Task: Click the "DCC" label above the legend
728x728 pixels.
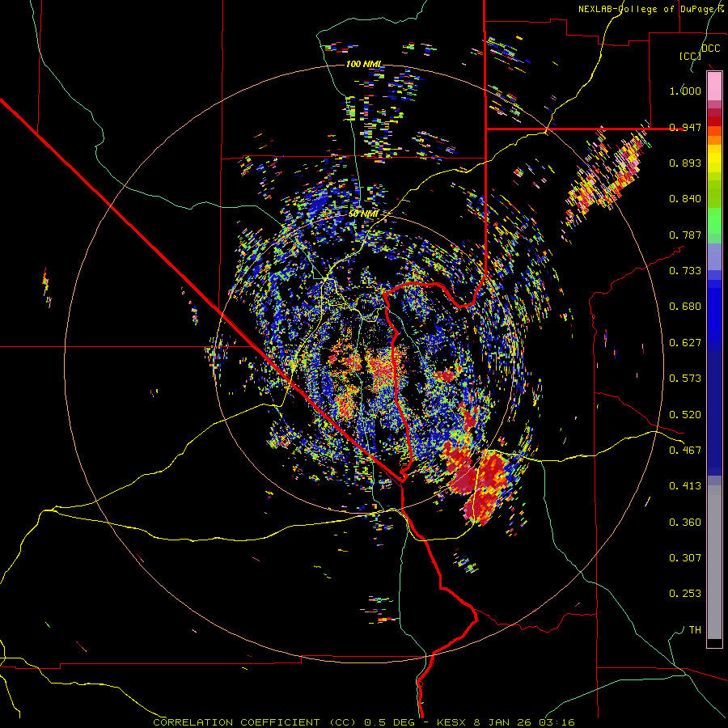Action: pos(711,49)
